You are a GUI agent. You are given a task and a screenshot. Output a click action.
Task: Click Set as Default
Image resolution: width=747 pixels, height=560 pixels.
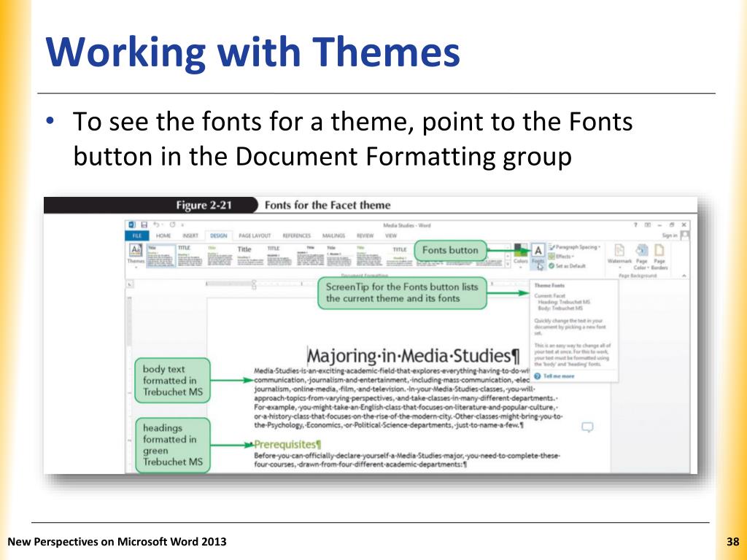click(x=567, y=265)
